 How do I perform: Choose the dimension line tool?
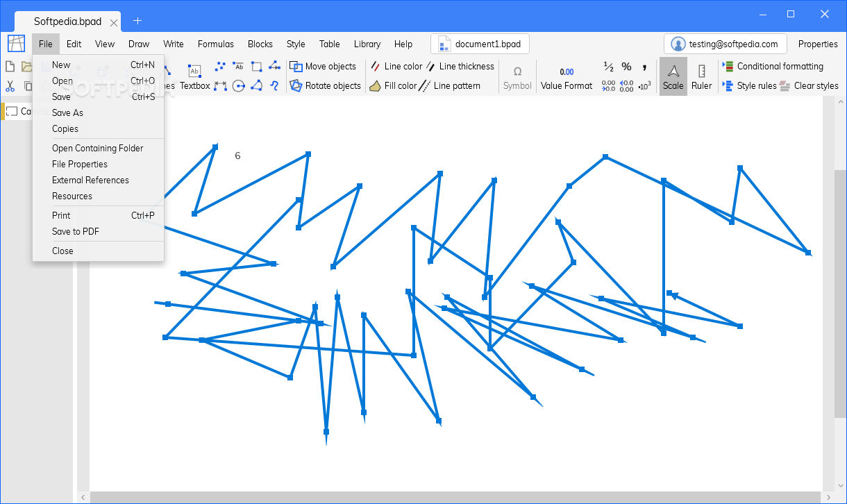point(220,86)
